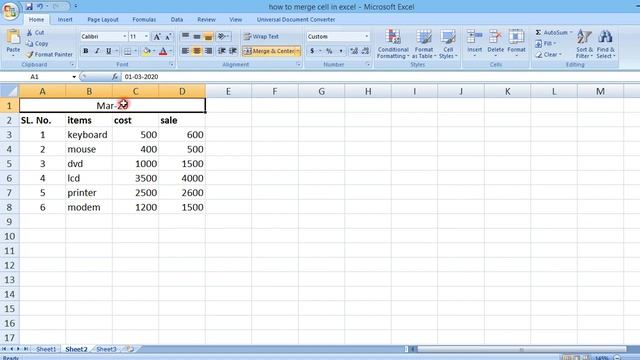The image size is (640, 360).
Task: Open the Page Layout ribbon tab
Action: click(x=102, y=19)
